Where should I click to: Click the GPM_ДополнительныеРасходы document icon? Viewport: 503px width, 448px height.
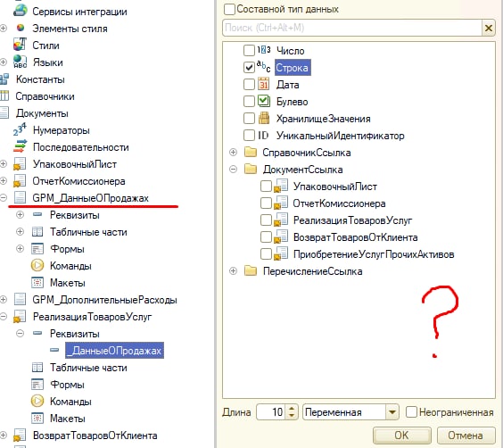point(20,300)
